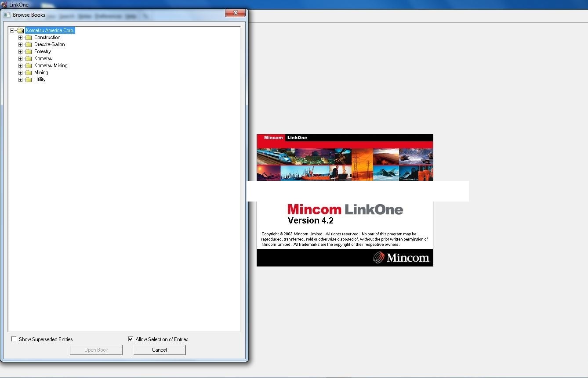This screenshot has width=588, height=378.
Task: Select the Komatsu America Corp. label
Action: coord(50,30)
